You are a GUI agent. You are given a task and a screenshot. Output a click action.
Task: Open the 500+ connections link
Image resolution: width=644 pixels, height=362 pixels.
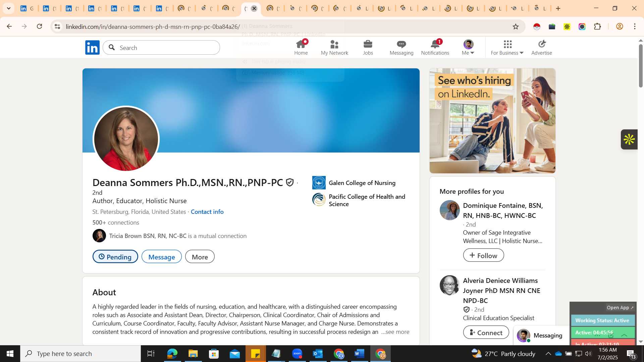click(x=116, y=223)
